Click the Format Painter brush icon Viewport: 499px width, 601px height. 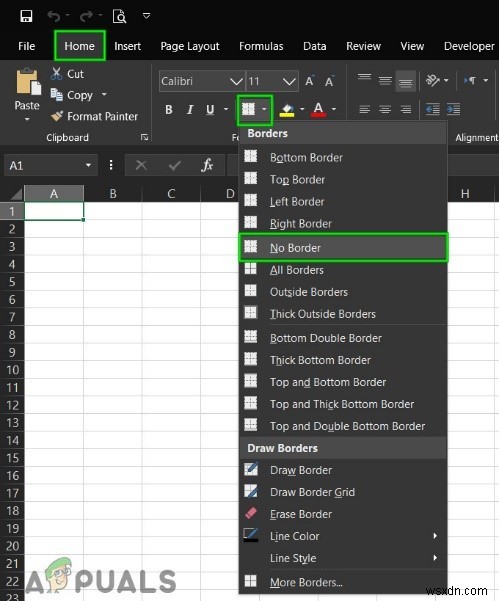[x=57, y=116]
